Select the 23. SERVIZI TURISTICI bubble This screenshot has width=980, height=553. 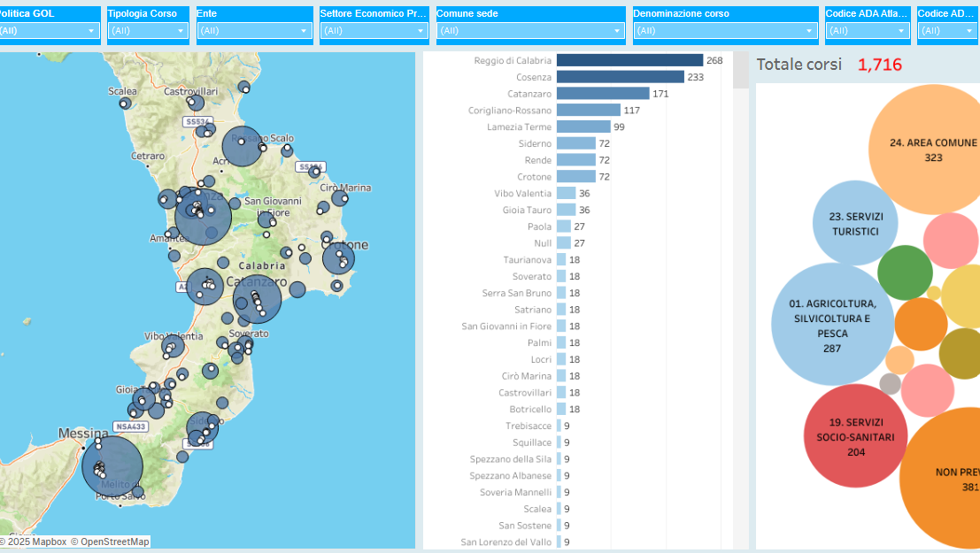pos(854,223)
